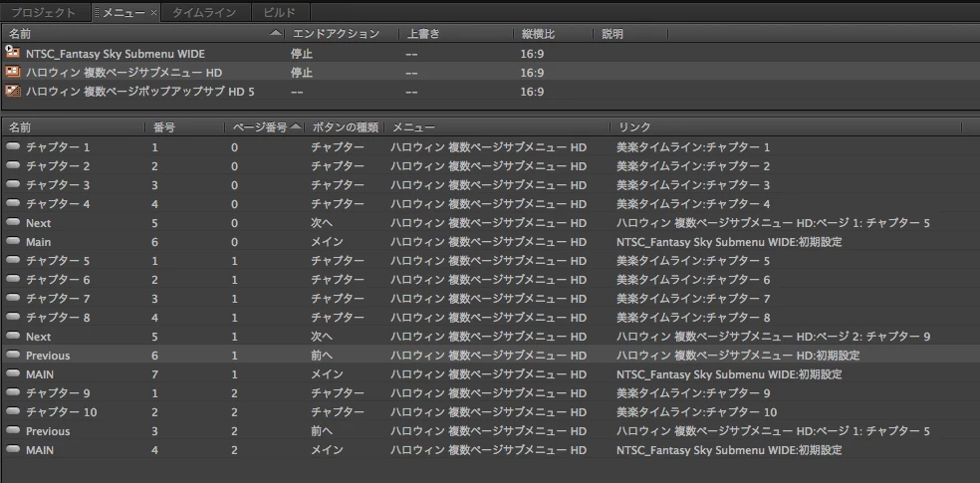
Task: Select the メニュー tab
Action: coord(123,12)
